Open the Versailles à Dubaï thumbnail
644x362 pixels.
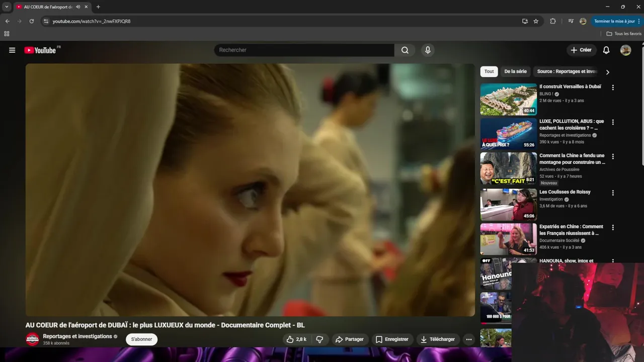pos(508,100)
